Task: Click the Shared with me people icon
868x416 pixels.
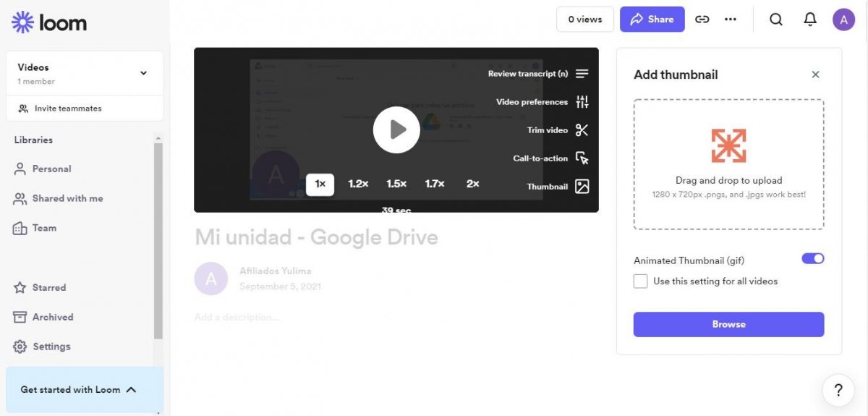Action: pos(20,198)
